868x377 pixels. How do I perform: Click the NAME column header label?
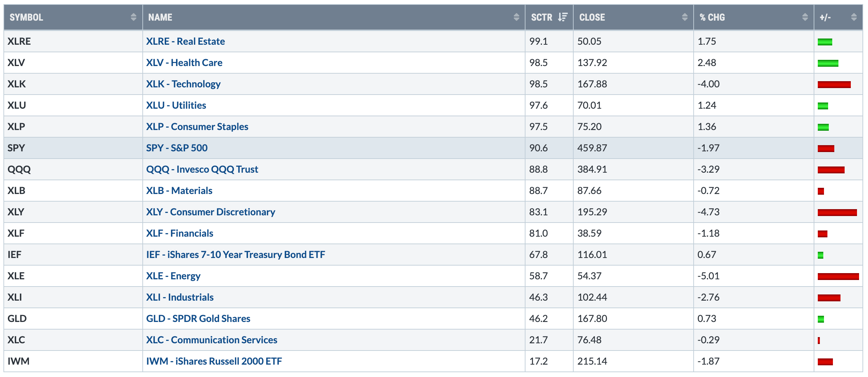click(160, 17)
